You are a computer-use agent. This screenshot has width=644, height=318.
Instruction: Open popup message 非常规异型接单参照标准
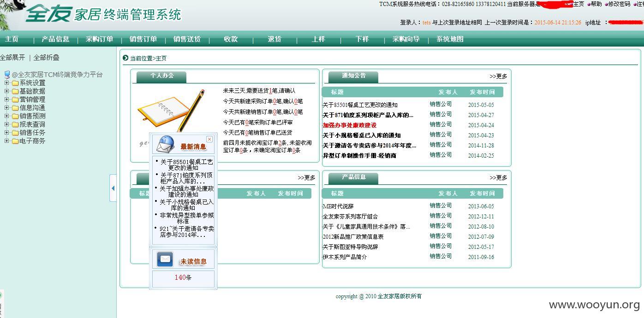pyautogui.click(x=186, y=218)
